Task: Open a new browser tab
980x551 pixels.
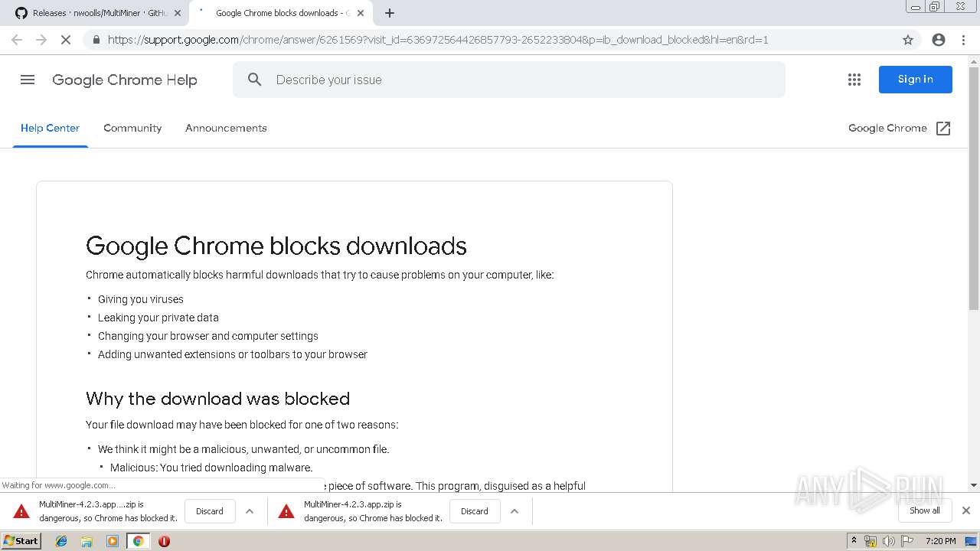Action: coord(390,13)
